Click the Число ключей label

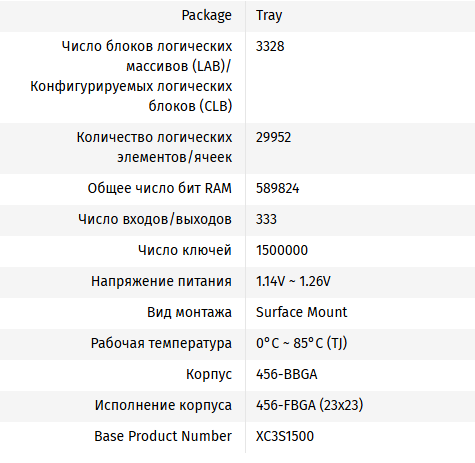185,250
